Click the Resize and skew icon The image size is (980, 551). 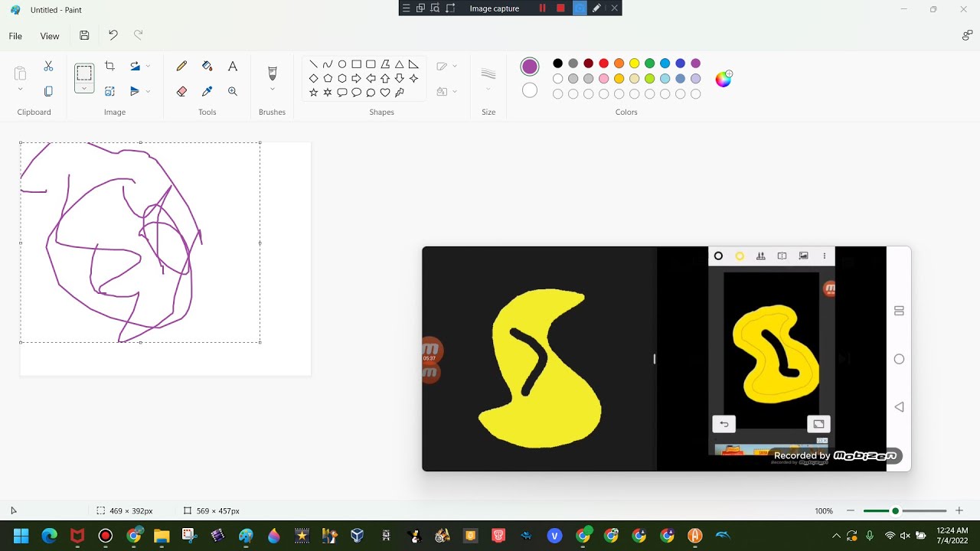109,91
